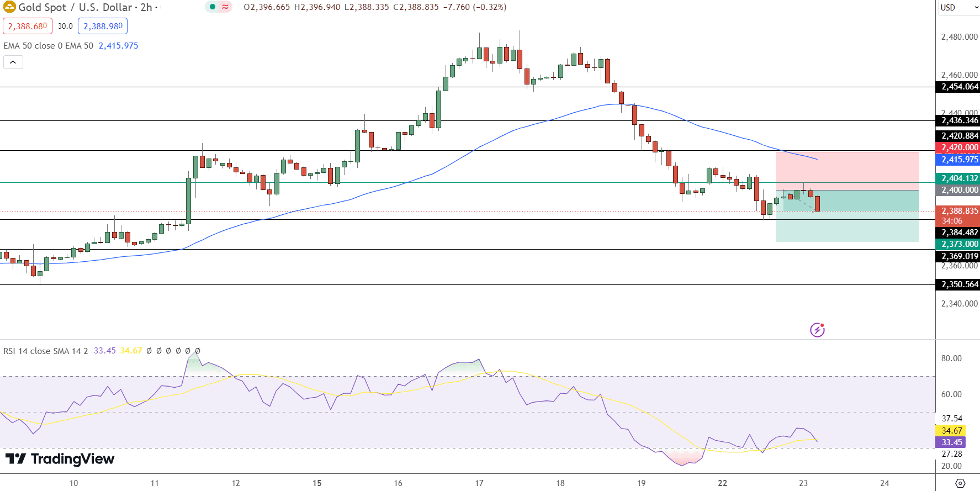Click the red 2,420.000 stop level label
Image resolution: width=980 pixels, height=491 pixels.
point(958,147)
